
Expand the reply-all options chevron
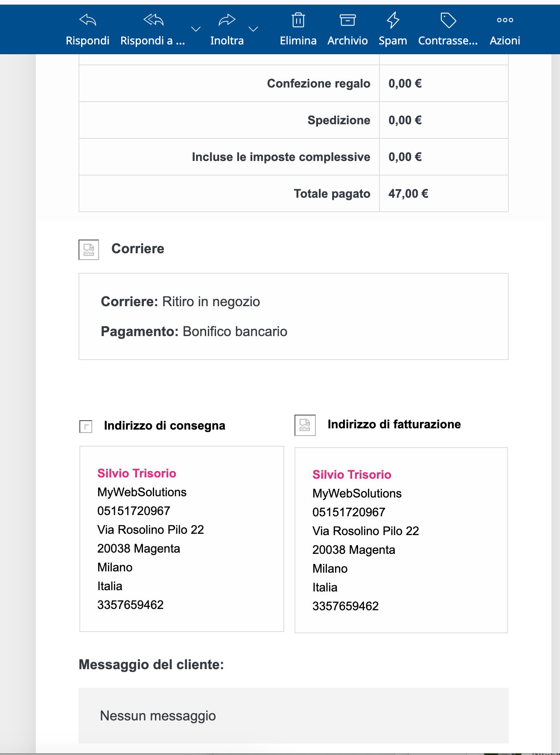196,29
